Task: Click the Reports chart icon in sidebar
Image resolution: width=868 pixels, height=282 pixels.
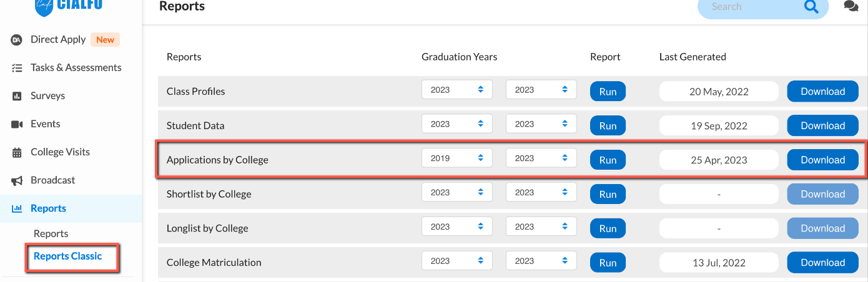Action: pos(17,208)
